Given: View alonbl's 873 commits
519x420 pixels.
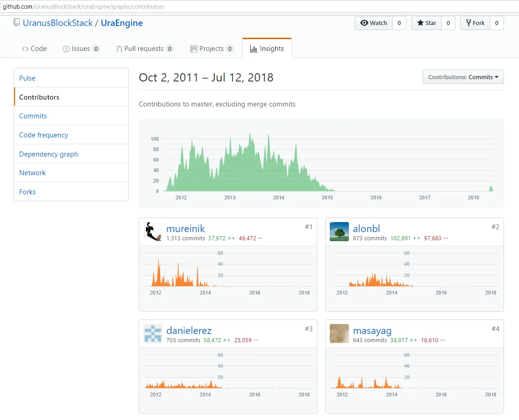Looking at the screenshot, I should (370, 238).
